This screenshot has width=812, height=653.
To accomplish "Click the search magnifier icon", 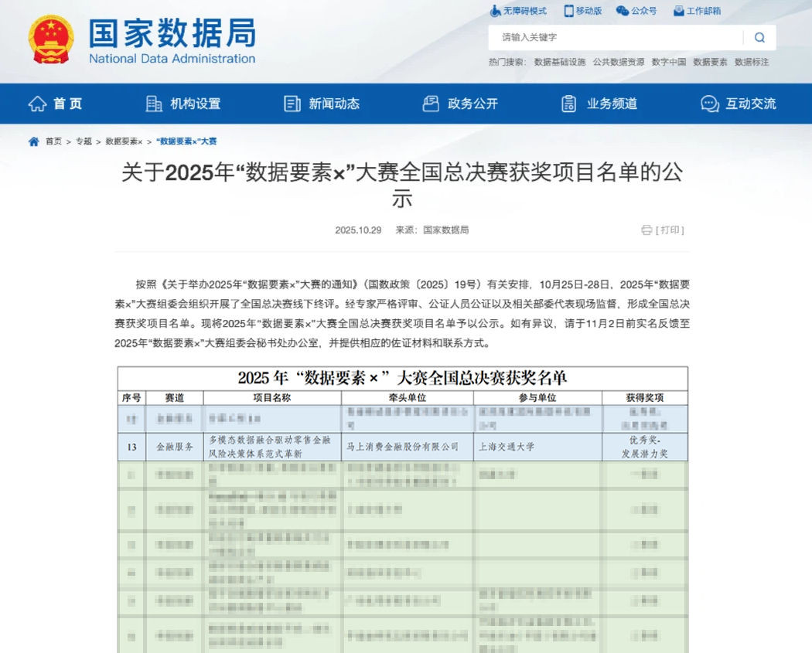I will (759, 37).
